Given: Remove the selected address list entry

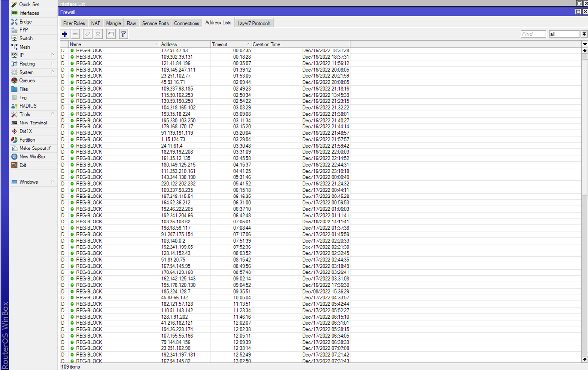Looking at the screenshot, I should pyautogui.click(x=75, y=34).
